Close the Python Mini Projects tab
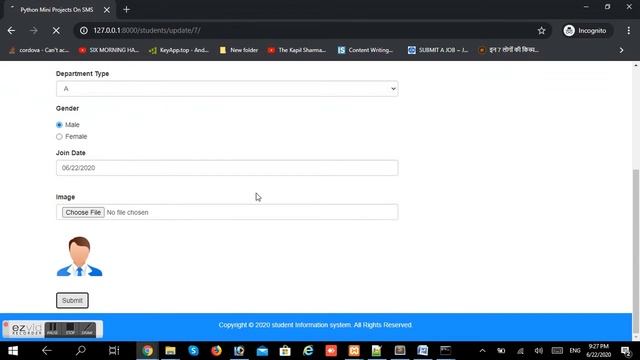Image resolution: width=640 pixels, height=360 pixels. (x=107, y=10)
